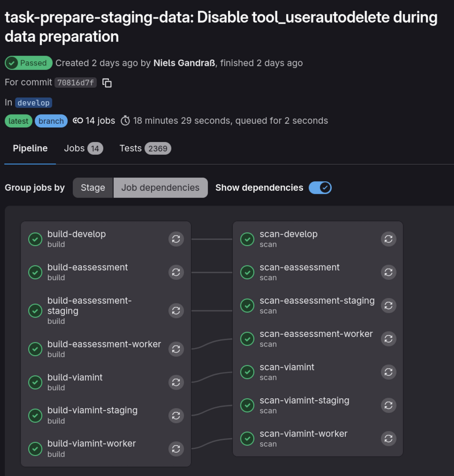Click the scan-viamint job status icon
The height and width of the screenshot is (476, 454).
pyautogui.click(x=247, y=372)
